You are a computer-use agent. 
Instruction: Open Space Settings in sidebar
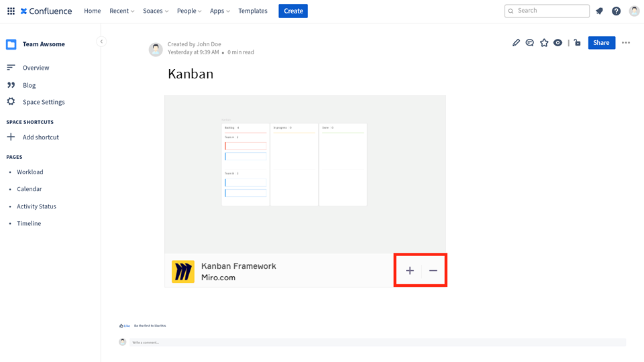pos(44,102)
